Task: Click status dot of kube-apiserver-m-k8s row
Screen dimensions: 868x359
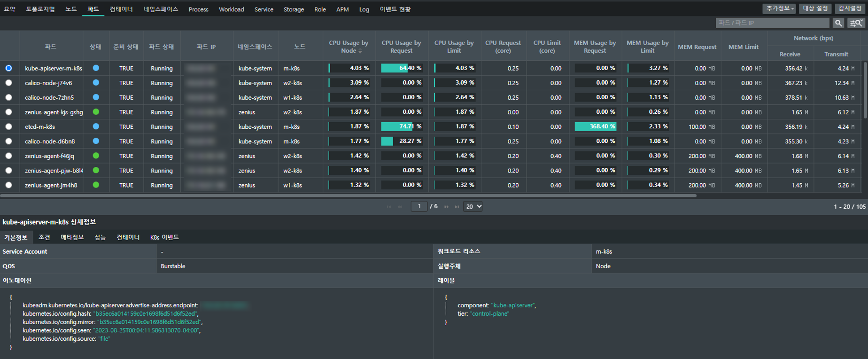Action: pyautogui.click(x=96, y=68)
